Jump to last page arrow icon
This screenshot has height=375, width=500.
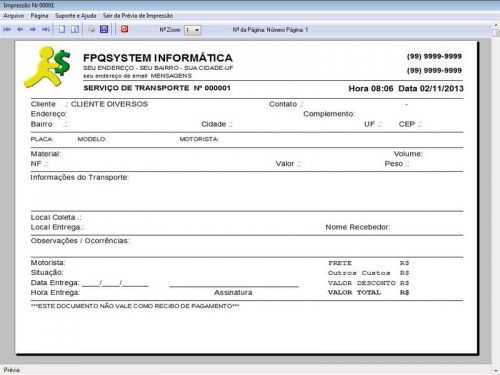46,29
